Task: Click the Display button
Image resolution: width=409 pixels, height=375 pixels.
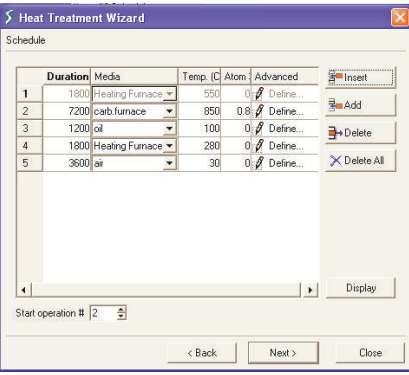Action: tap(360, 288)
